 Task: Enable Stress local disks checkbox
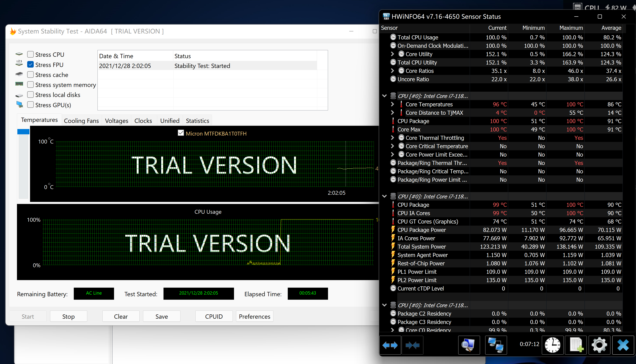pos(30,95)
